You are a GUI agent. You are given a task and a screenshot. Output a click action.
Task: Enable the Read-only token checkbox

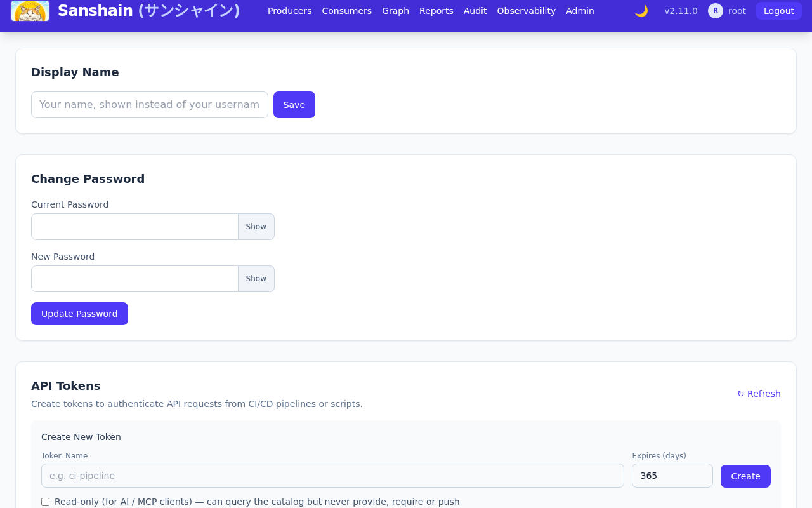[45, 502]
